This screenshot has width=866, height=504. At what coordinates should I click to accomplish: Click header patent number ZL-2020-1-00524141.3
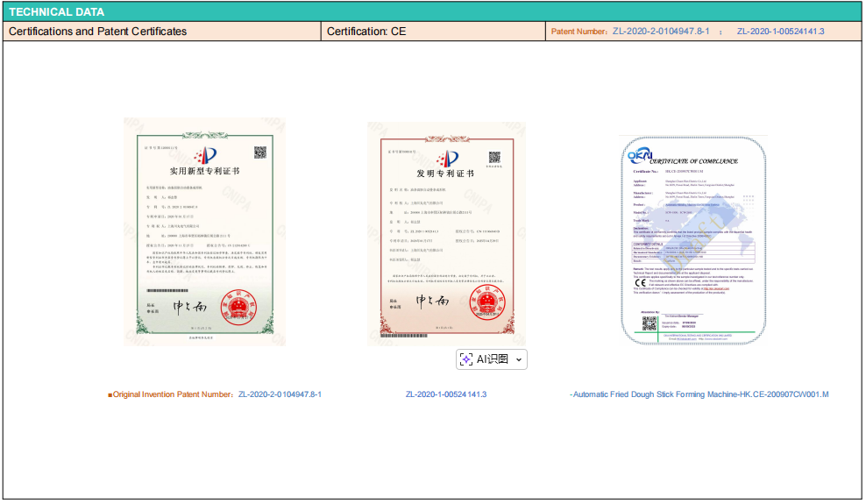coord(780,32)
